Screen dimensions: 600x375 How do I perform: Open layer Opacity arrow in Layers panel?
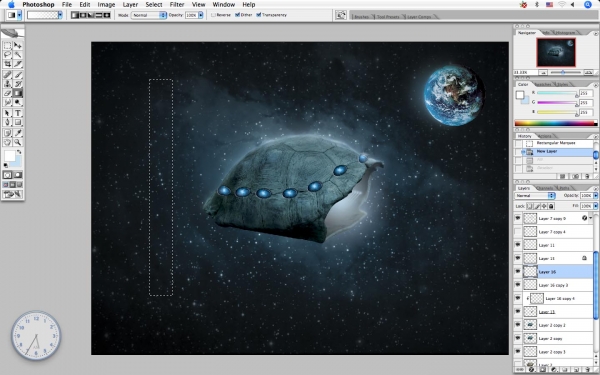point(595,196)
